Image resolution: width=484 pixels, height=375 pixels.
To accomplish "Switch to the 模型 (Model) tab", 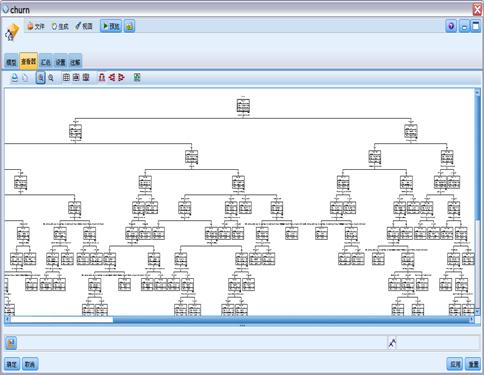I will pyautogui.click(x=12, y=62).
